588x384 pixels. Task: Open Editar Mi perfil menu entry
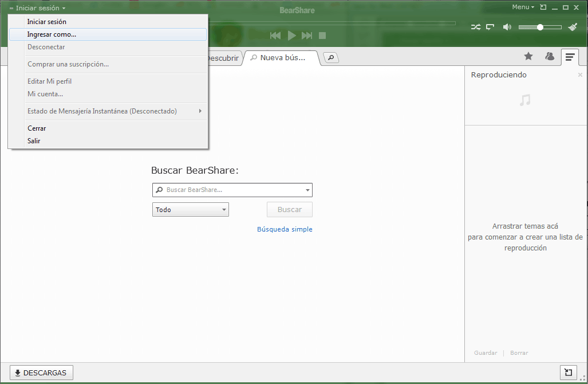click(108, 81)
